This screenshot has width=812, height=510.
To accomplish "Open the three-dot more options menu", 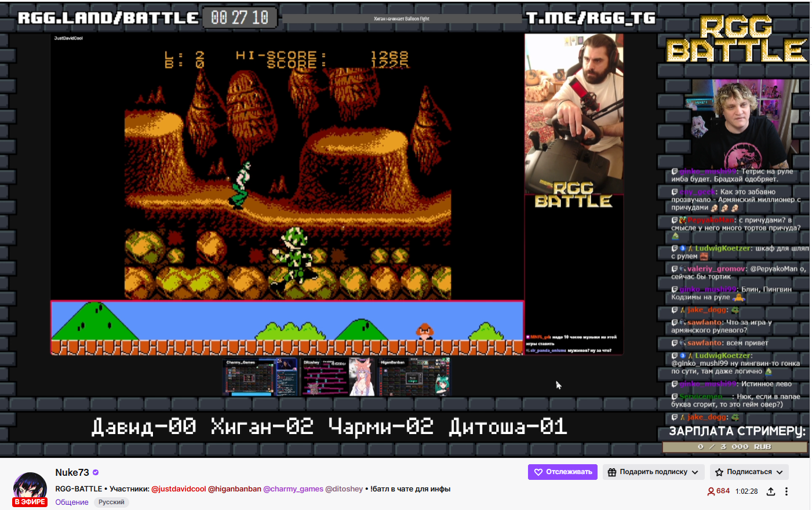I will [786, 491].
